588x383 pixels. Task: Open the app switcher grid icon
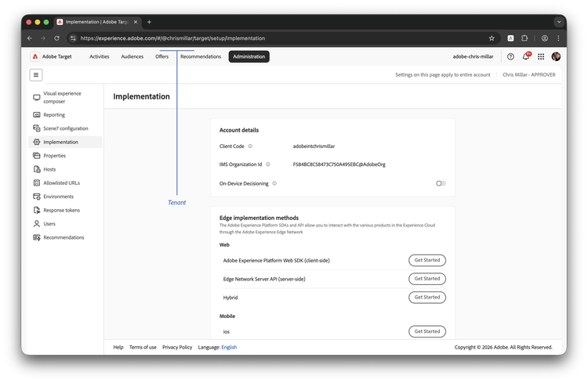(541, 56)
